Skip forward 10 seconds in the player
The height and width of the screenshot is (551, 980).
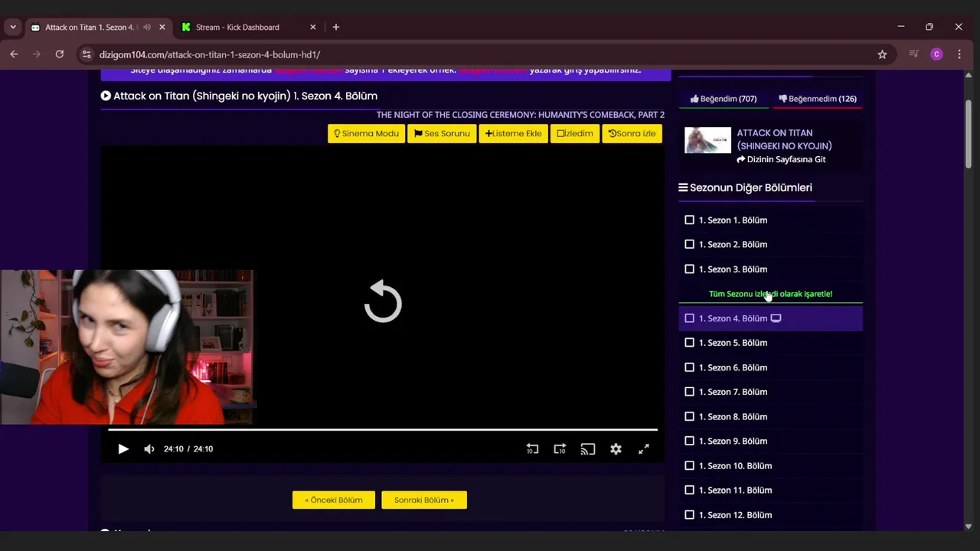pyautogui.click(x=560, y=449)
